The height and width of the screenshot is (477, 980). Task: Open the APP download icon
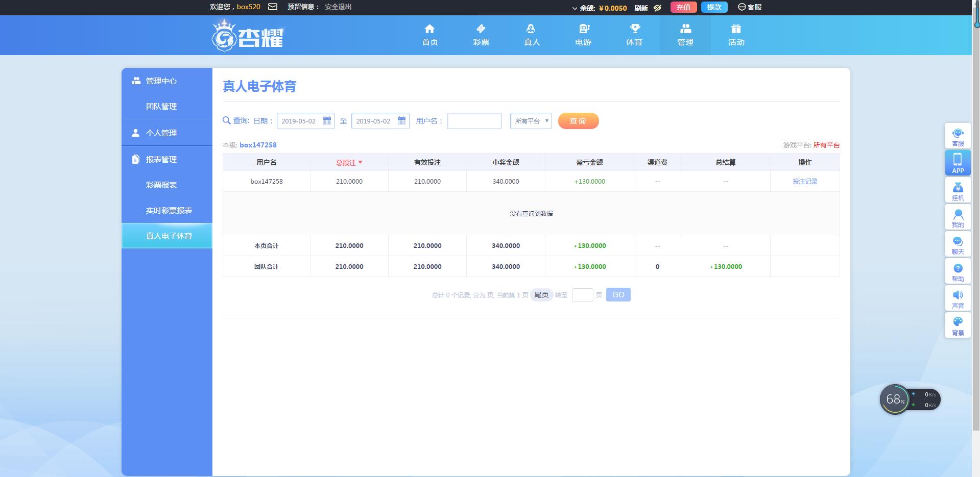point(958,163)
